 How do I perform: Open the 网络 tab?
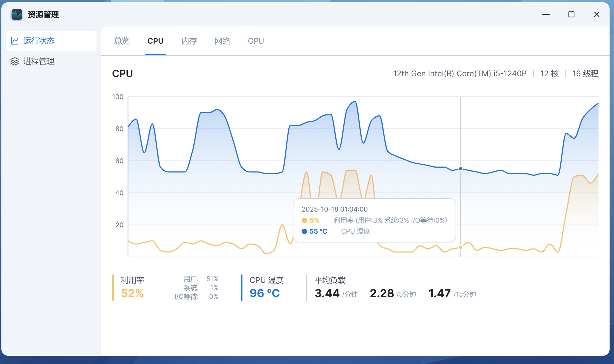coord(222,41)
